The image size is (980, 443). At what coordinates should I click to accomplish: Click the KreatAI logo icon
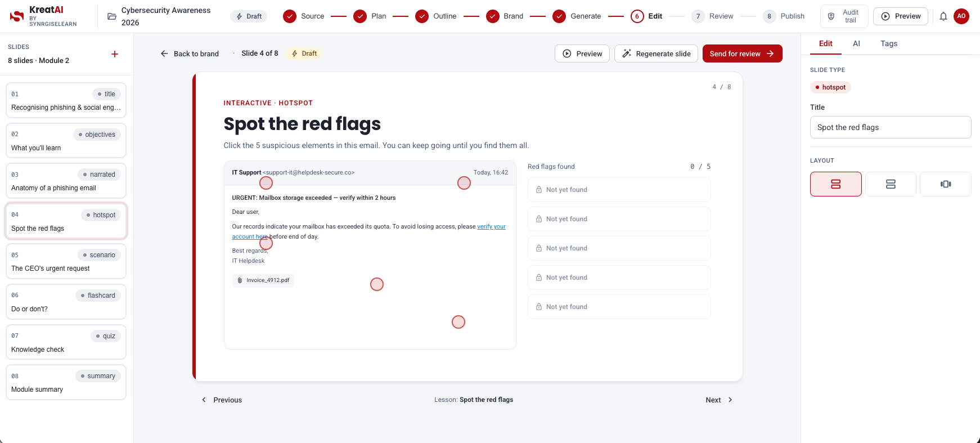point(17,16)
